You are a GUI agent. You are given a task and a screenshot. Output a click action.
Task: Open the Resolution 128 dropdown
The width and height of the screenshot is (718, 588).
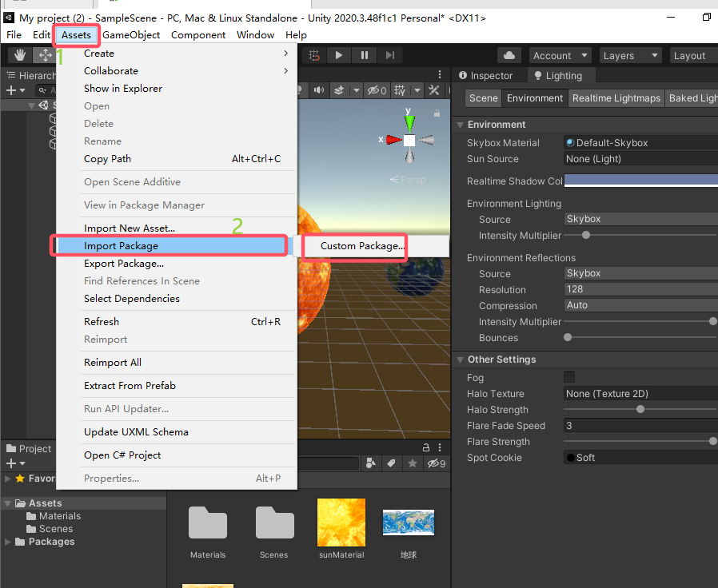[640, 289]
